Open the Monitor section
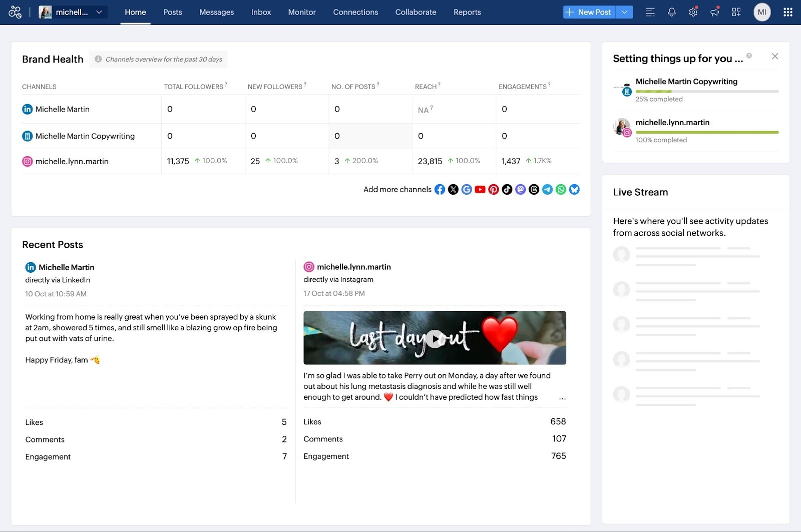This screenshot has width=801, height=532. point(301,12)
